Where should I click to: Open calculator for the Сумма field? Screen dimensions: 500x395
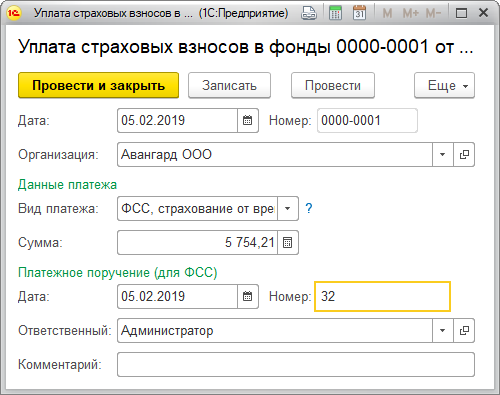coord(288,242)
